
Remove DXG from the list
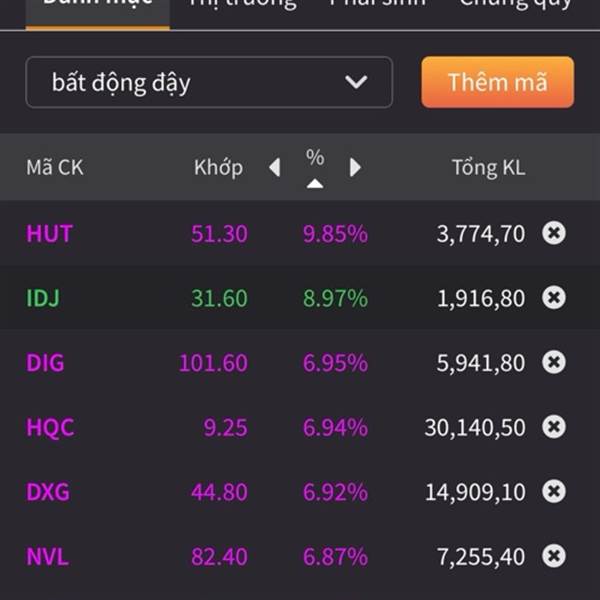point(554,491)
